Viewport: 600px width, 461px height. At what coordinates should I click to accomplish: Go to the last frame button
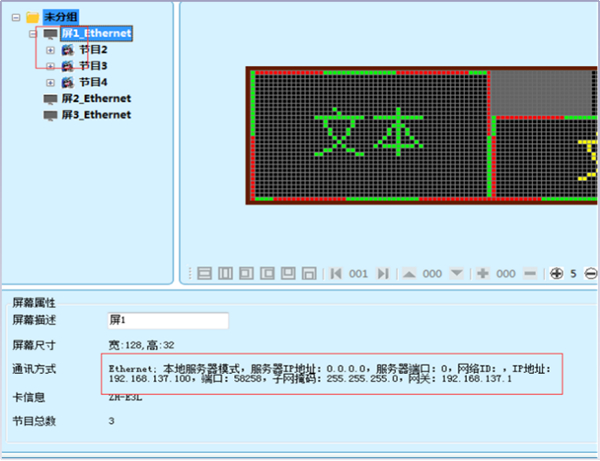(383, 273)
